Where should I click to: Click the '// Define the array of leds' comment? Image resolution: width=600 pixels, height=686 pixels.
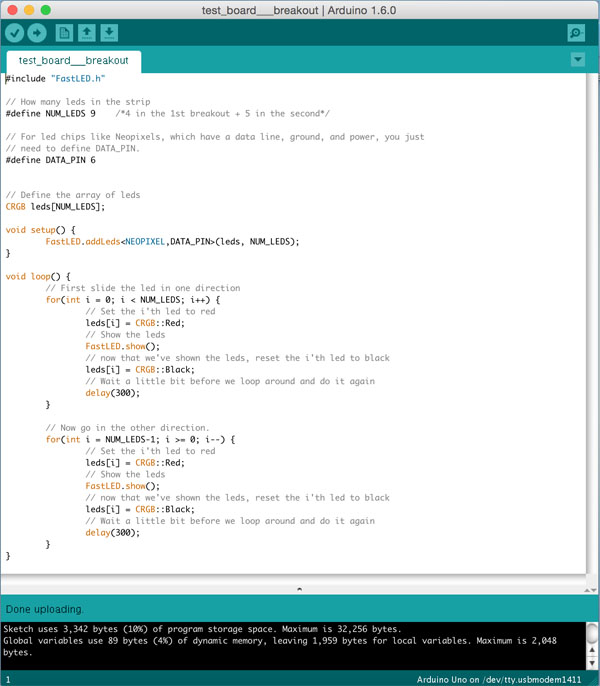[x=73, y=195]
